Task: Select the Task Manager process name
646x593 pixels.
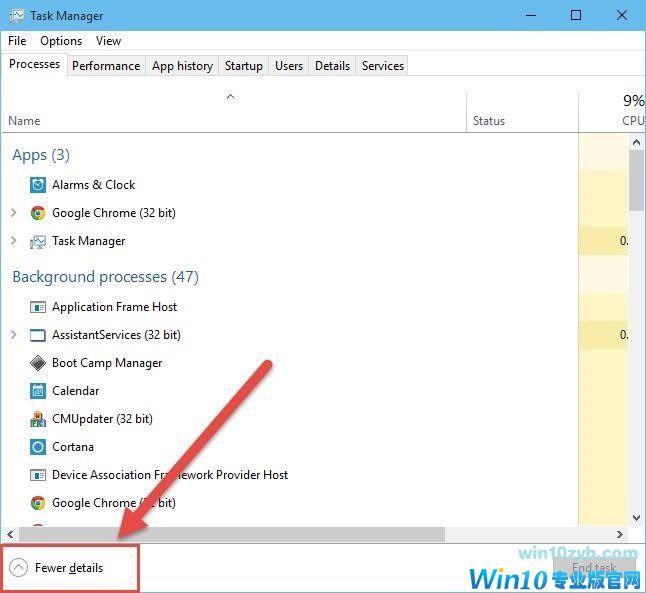Action: [x=89, y=241]
